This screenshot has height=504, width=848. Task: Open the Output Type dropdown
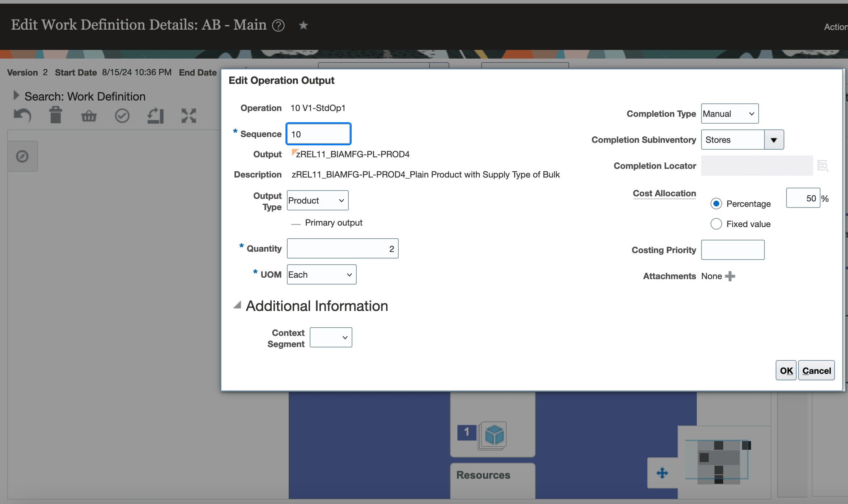(x=317, y=200)
